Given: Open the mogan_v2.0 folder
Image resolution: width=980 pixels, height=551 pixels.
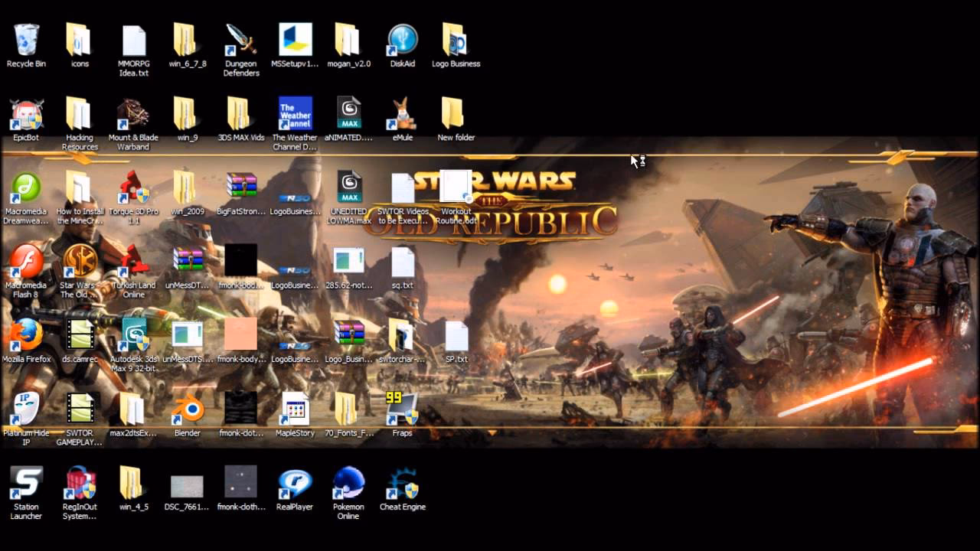Looking at the screenshot, I should [348, 40].
